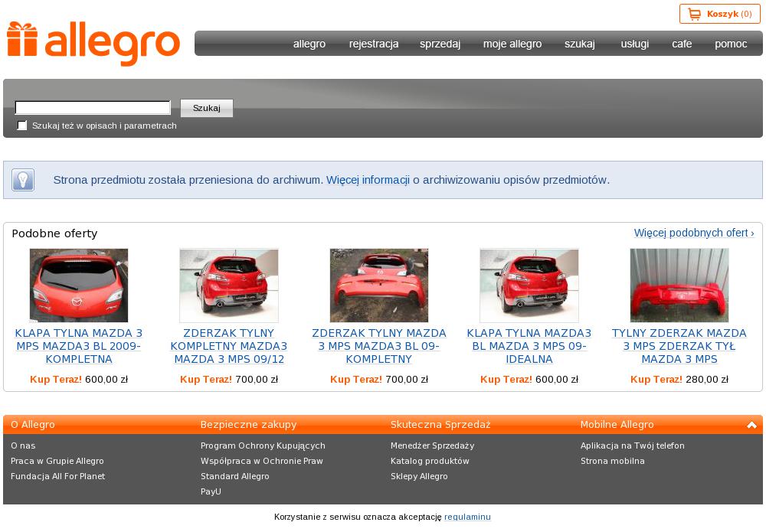Open thumbnail of ZDERZAK TYLNY KOMPLETNY MAZDA3
This screenshot has width=766, height=532.
point(228,286)
